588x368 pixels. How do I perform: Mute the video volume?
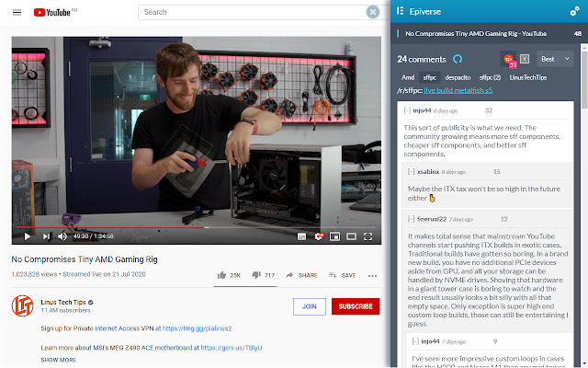tap(62, 236)
